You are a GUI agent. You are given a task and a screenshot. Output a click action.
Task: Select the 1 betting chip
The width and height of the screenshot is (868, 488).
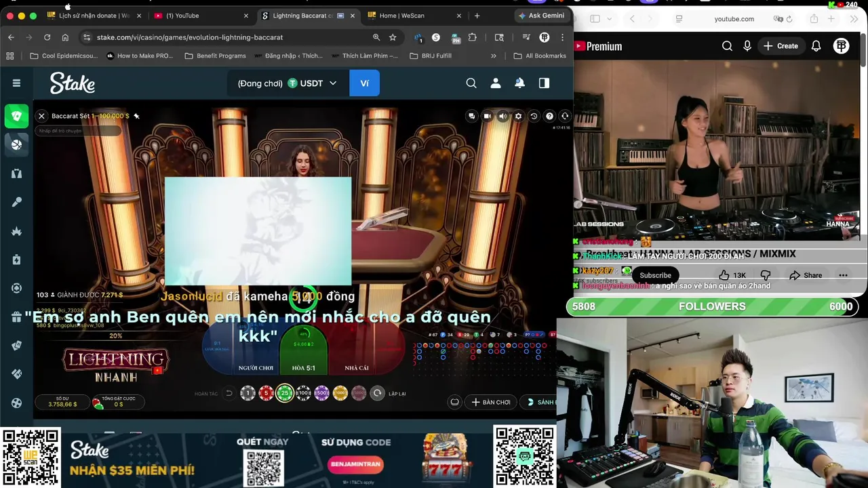[248, 393]
